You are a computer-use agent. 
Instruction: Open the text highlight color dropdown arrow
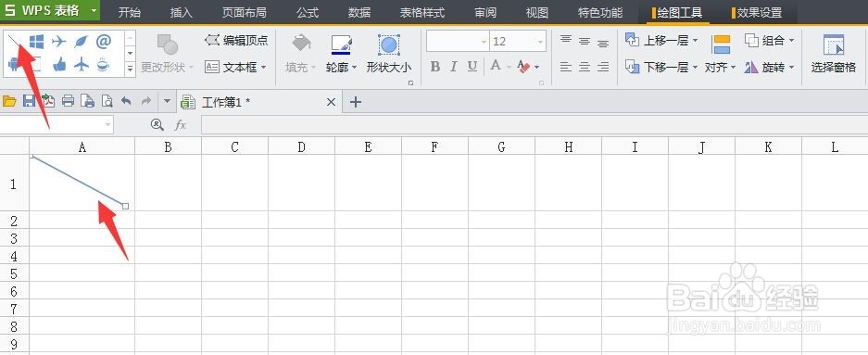coord(536,68)
